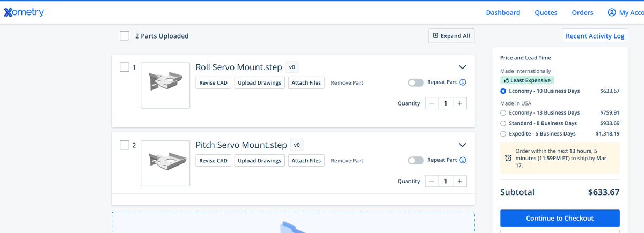Click quantity field for Pitch Servo Mount
This screenshot has height=233, width=644.
click(445, 181)
